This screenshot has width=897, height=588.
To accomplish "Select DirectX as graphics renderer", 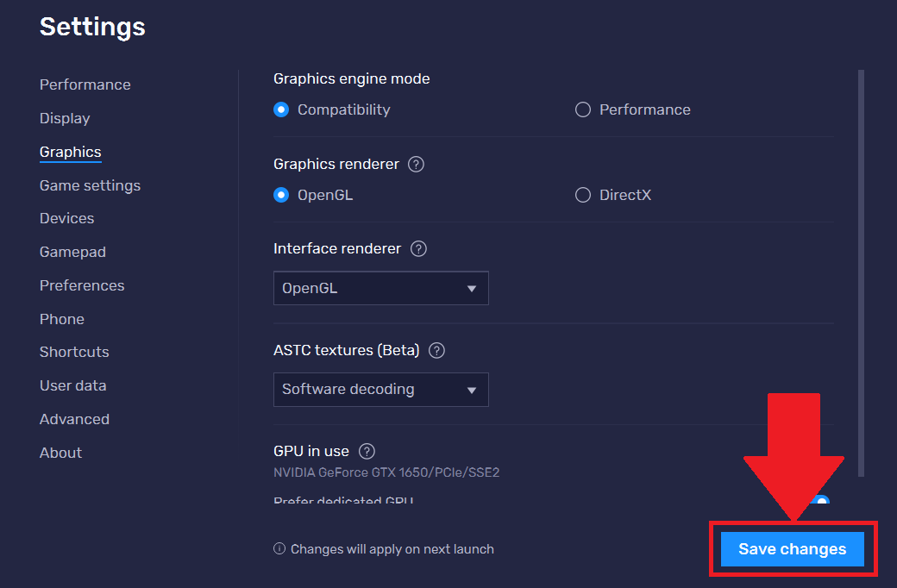I will [x=582, y=195].
